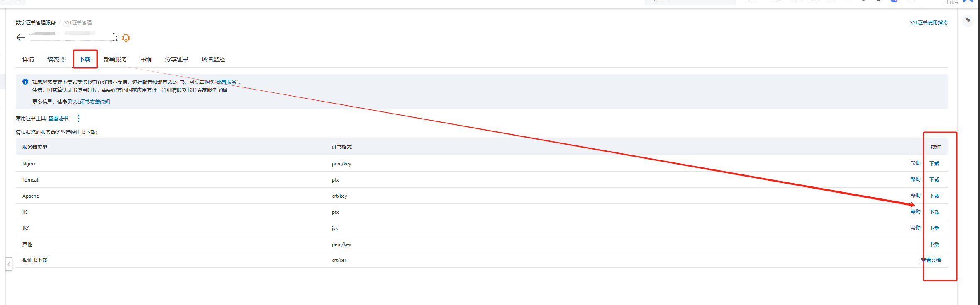The height and width of the screenshot is (305, 980).
Task: Click the 查看证书 tool link
Action: pyautogui.click(x=58, y=119)
